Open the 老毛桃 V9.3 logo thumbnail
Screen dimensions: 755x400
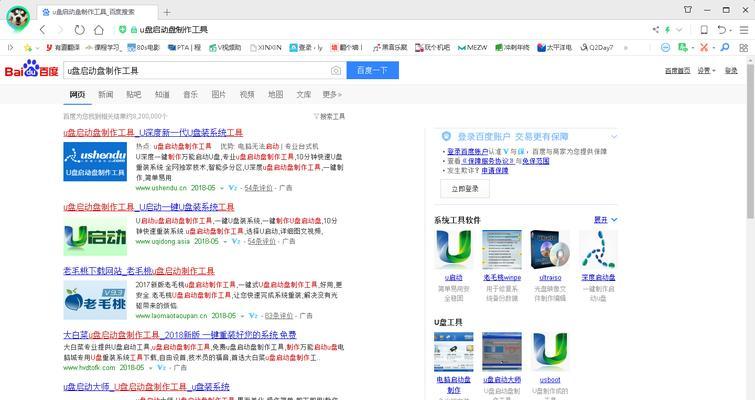pos(95,300)
